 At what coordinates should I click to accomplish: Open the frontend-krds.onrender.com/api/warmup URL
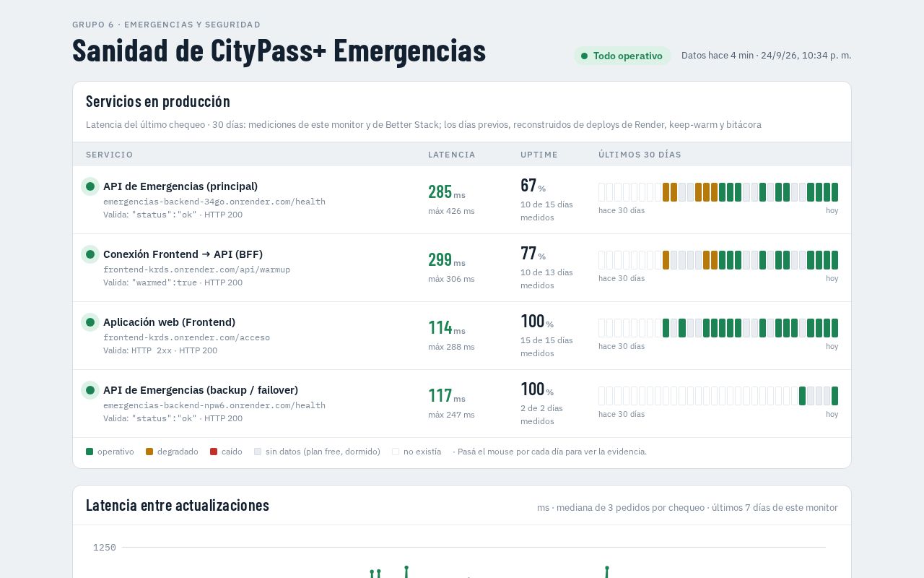(x=196, y=269)
